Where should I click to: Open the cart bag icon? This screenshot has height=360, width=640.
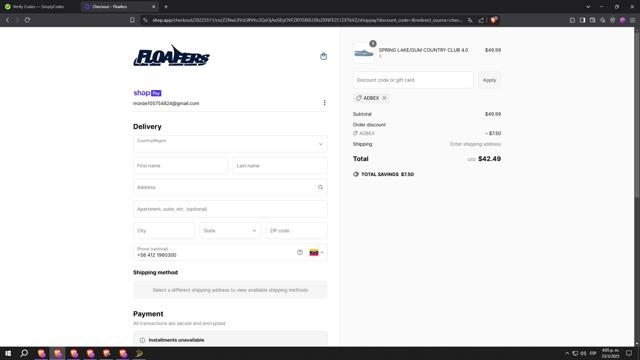(323, 56)
